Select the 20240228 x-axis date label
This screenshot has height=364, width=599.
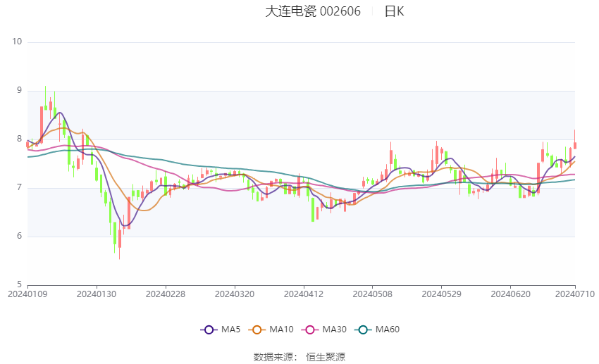pyautogui.click(x=166, y=294)
